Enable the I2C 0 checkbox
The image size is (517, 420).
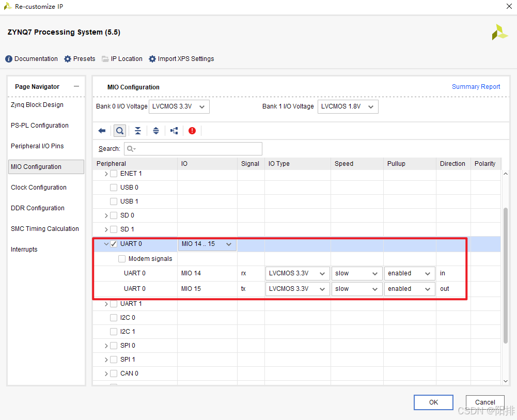coord(114,318)
